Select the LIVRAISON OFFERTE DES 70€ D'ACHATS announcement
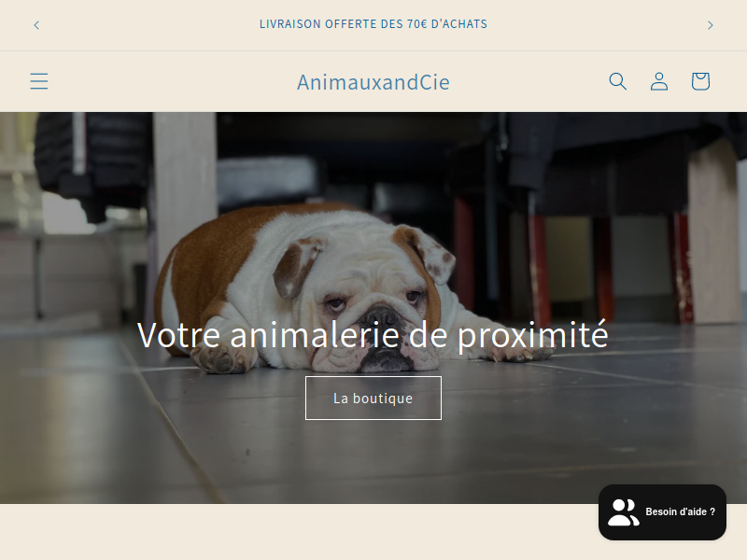This screenshot has width=747, height=560. (x=373, y=24)
